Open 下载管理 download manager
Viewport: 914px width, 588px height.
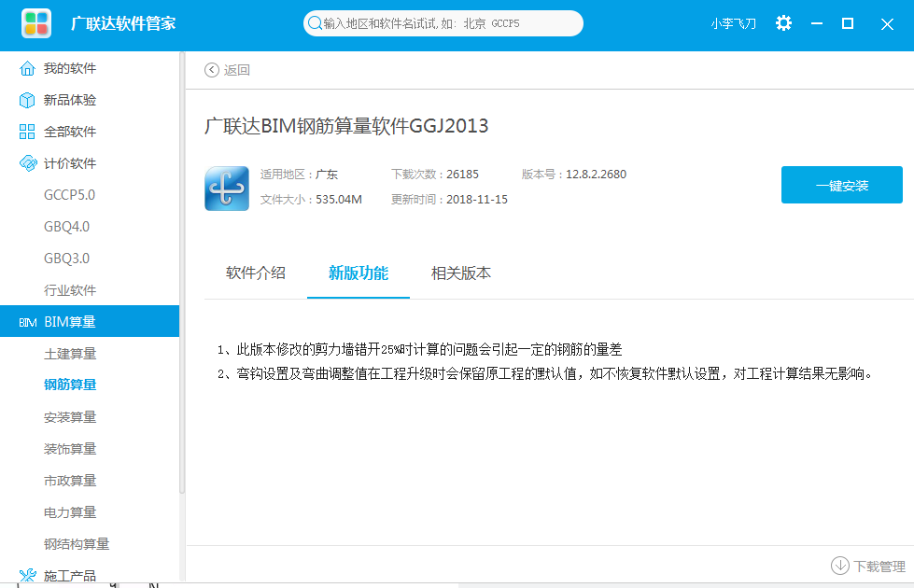pyautogui.click(x=879, y=567)
